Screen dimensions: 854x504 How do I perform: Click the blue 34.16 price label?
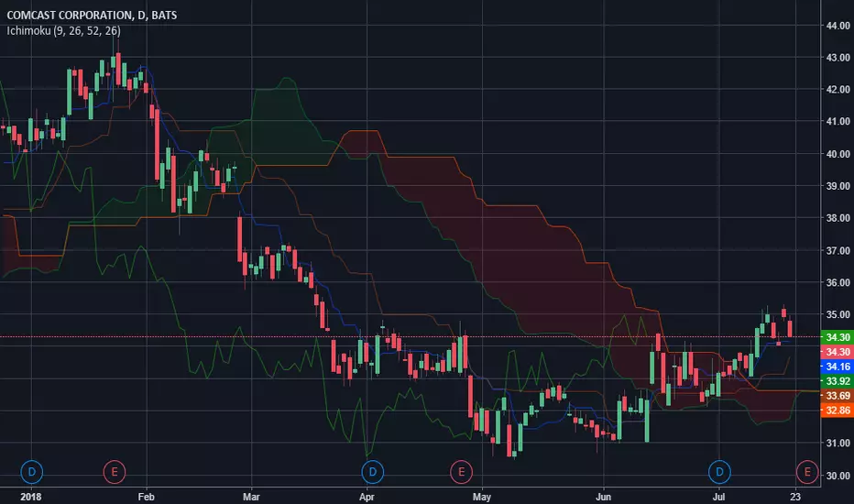(838, 367)
